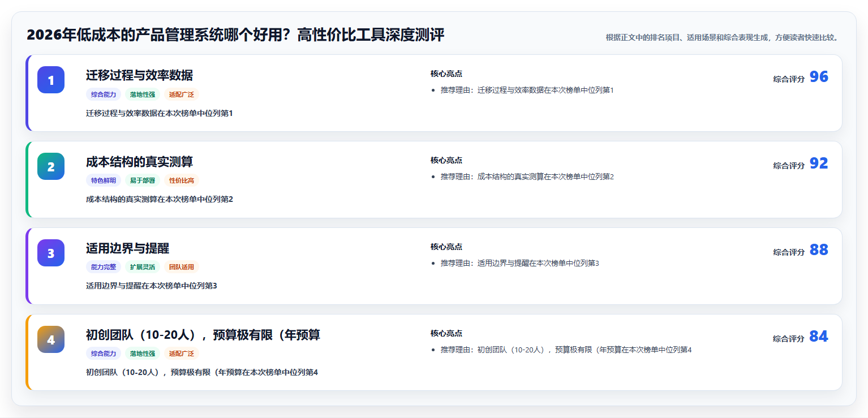Click the 综合评分 label beside 92
868x418 pixels.
[x=789, y=166]
